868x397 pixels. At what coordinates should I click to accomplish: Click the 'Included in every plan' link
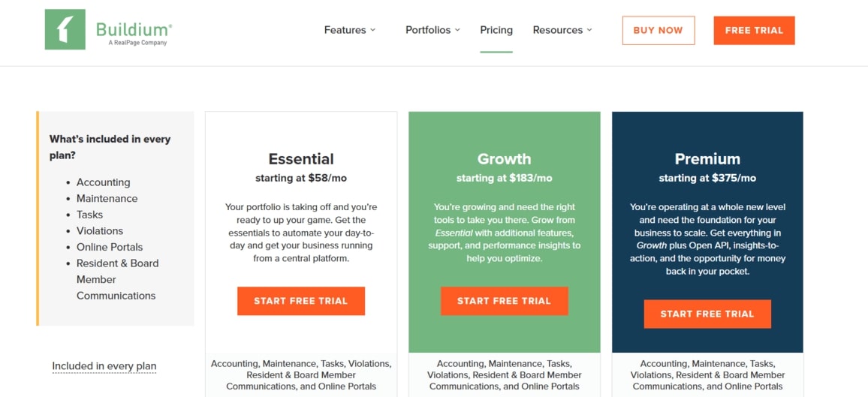[104, 366]
